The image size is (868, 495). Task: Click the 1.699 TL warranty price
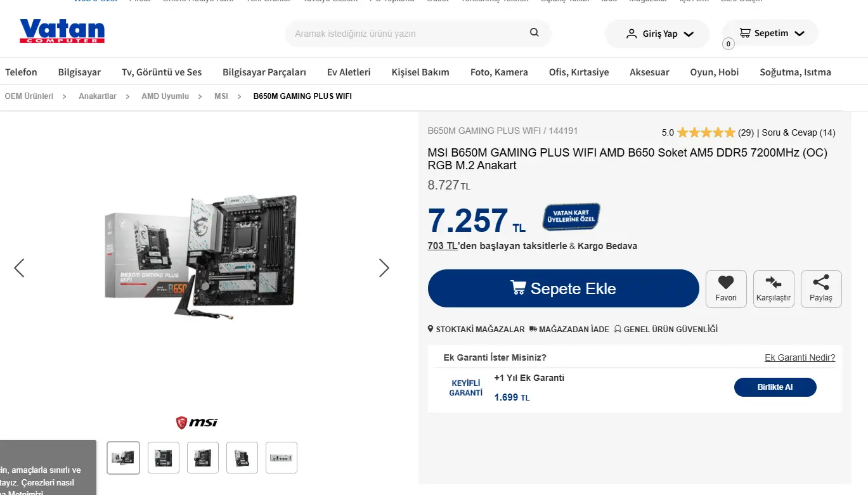point(512,397)
